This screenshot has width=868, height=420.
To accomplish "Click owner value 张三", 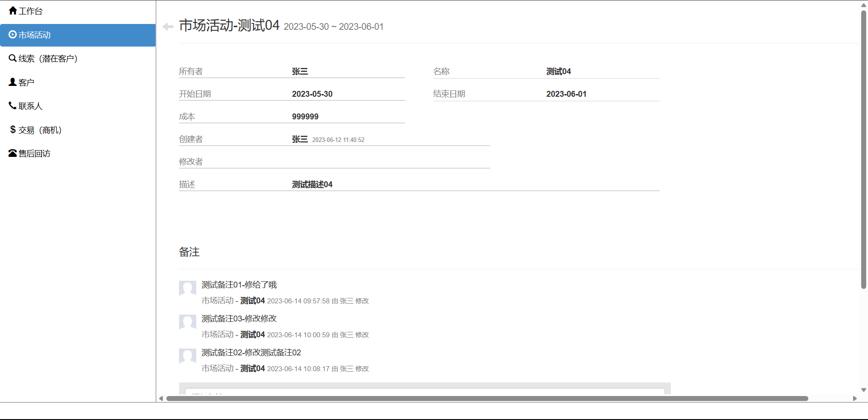I will [x=300, y=71].
